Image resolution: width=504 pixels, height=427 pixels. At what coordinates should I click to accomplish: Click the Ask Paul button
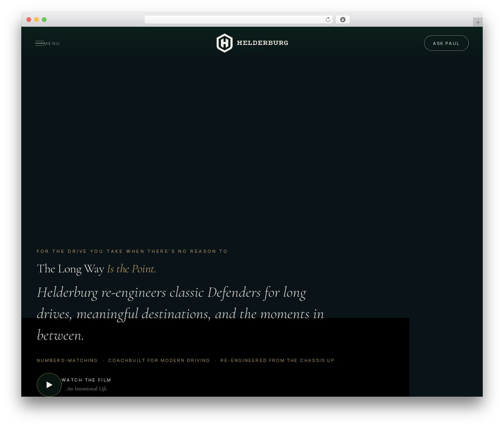[446, 43]
